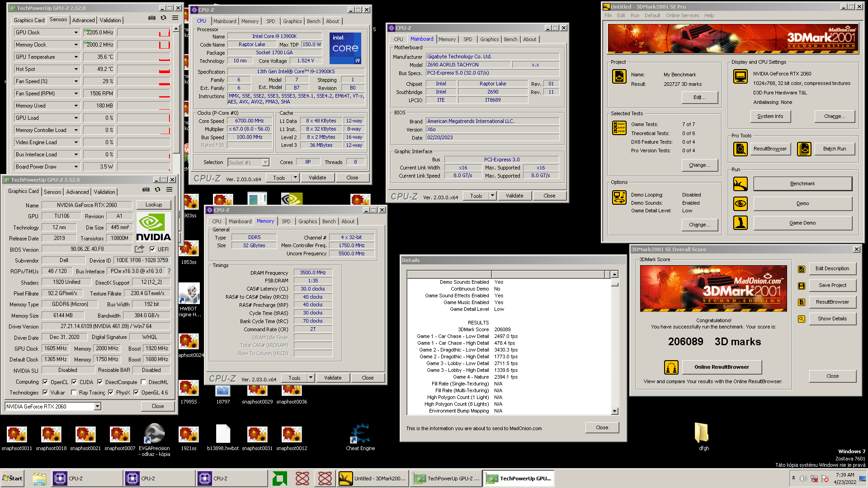Screen dimensions: 868x488
Task: Click the Project document icon in 3DMark2001
Action: (619, 76)
